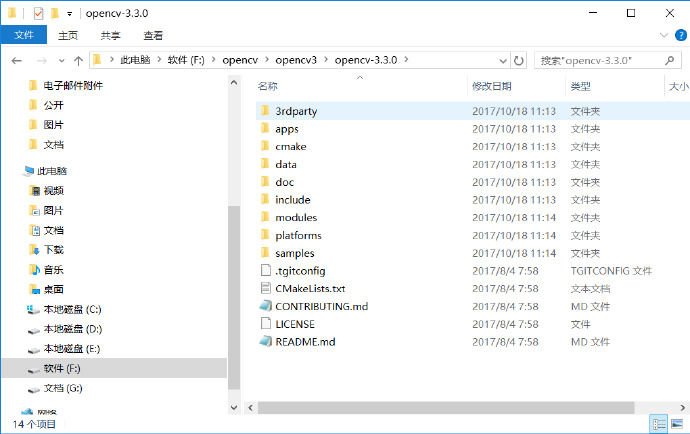Go up one folder level
The width and height of the screenshot is (690, 434).
click(x=78, y=61)
